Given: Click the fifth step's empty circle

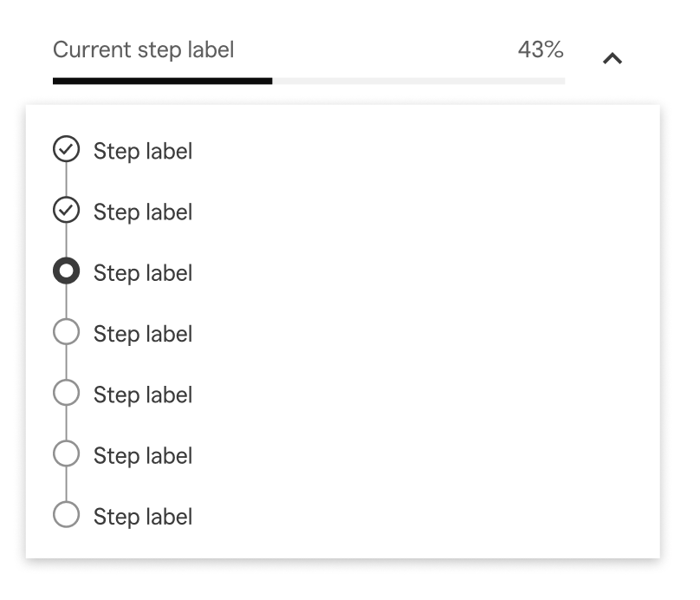Looking at the screenshot, I should pyautogui.click(x=66, y=393).
